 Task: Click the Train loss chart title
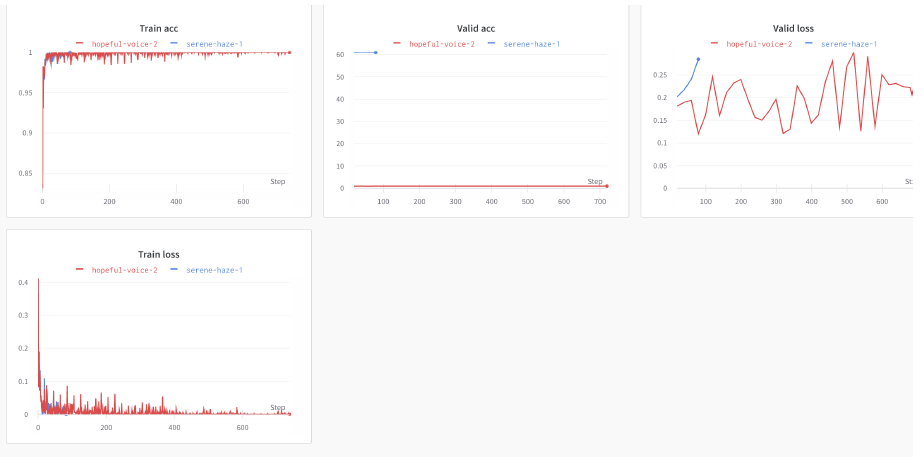(159, 255)
